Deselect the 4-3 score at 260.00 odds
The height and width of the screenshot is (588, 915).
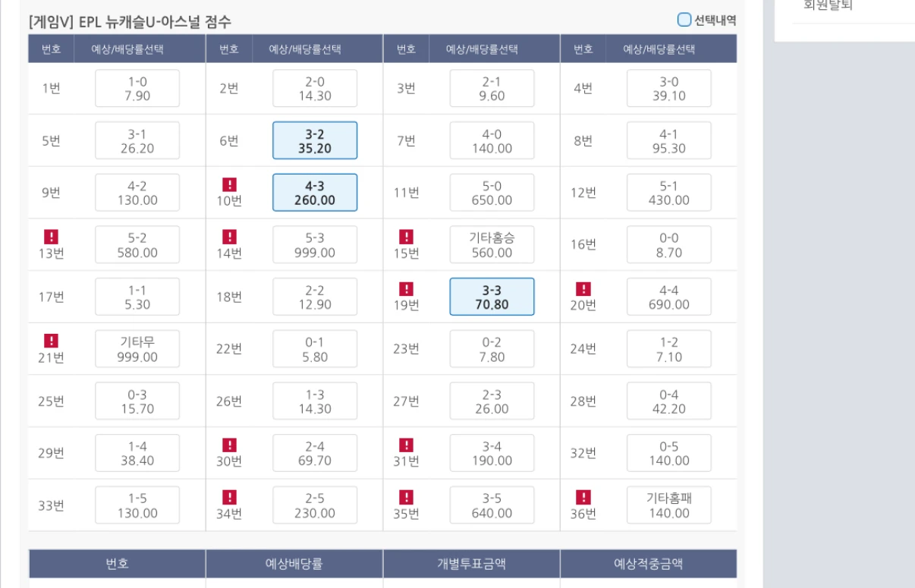click(315, 193)
